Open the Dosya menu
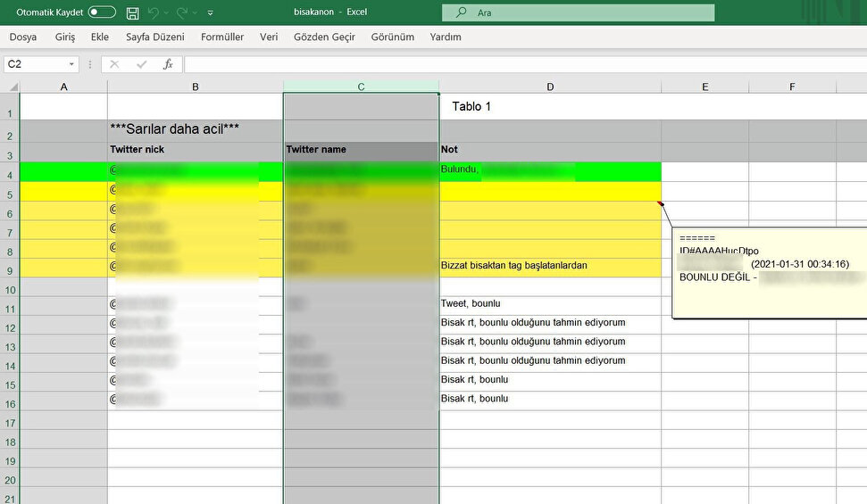This screenshot has width=867, height=504. (23, 37)
